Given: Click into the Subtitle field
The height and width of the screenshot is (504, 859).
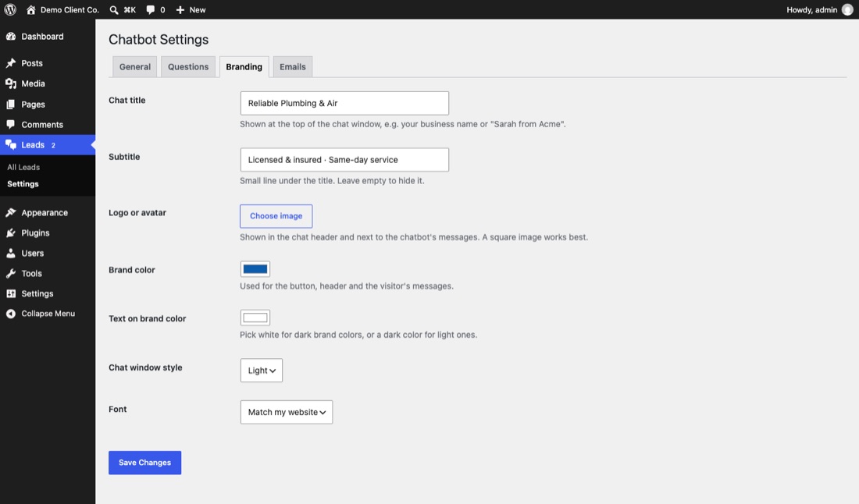Looking at the screenshot, I should [x=344, y=160].
